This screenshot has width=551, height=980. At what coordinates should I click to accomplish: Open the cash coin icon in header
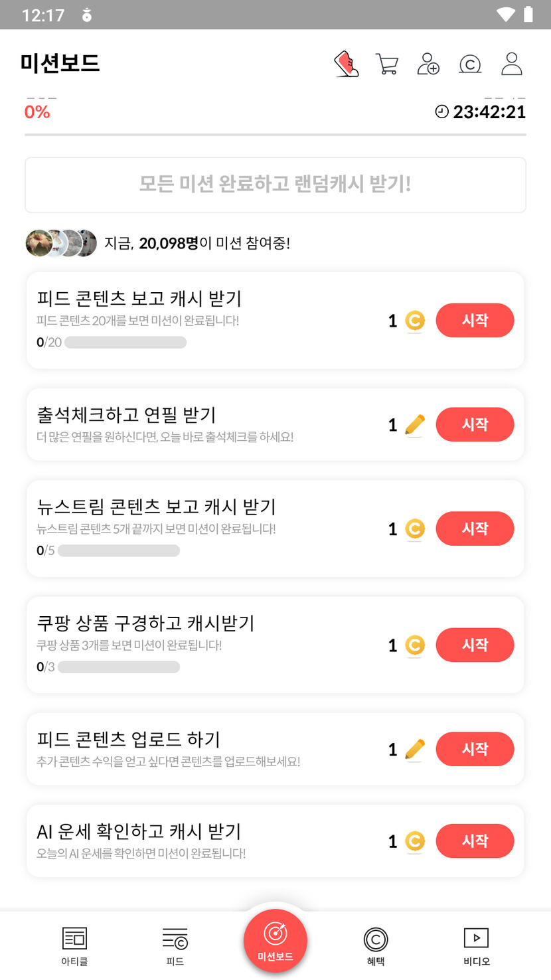click(x=470, y=64)
